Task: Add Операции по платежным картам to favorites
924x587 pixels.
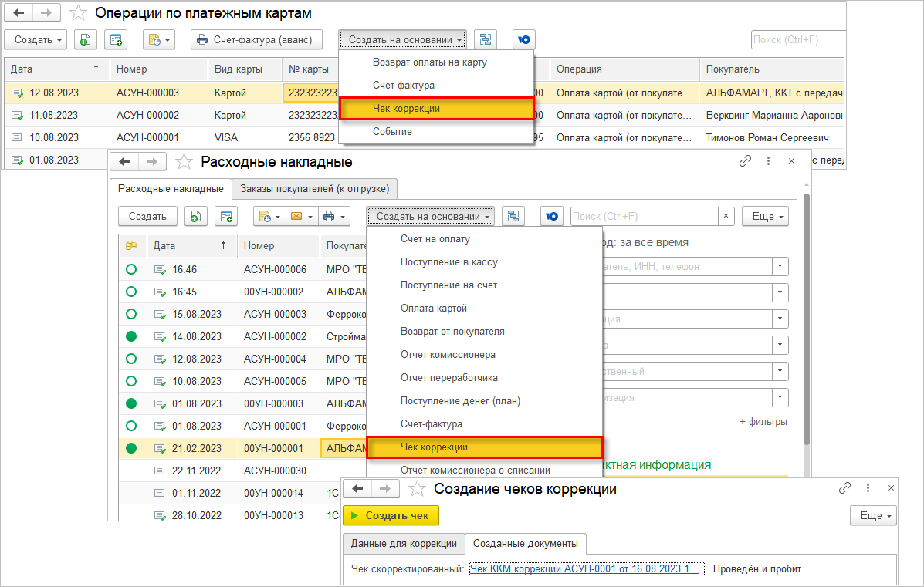Action: 78,13
